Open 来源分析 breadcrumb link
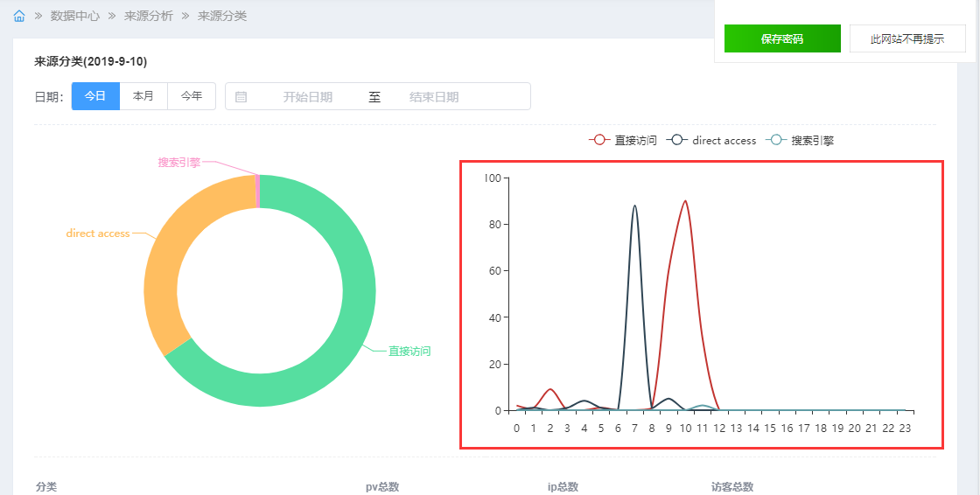Screen dimensions: 980x495 click(x=149, y=17)
